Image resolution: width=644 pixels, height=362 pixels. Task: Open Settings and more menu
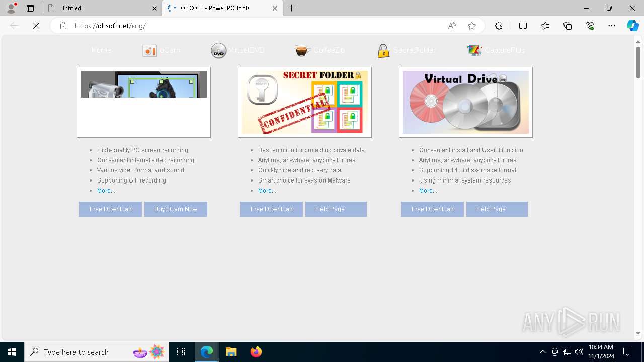(x=612, y=26)
